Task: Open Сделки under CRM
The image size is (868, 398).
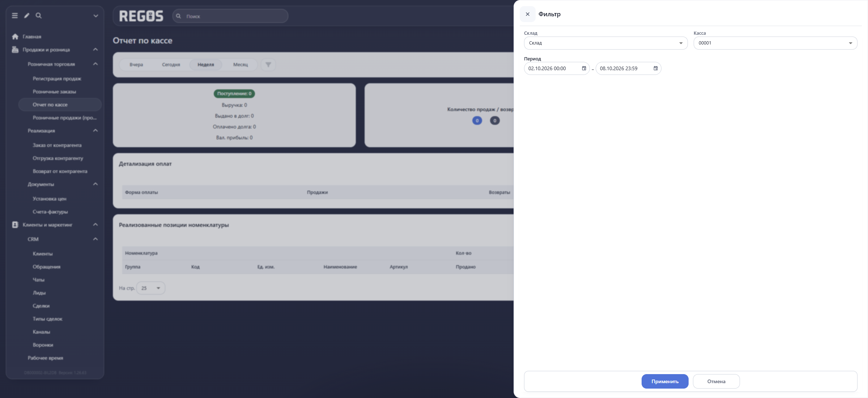Action: (x=41, y=306)
